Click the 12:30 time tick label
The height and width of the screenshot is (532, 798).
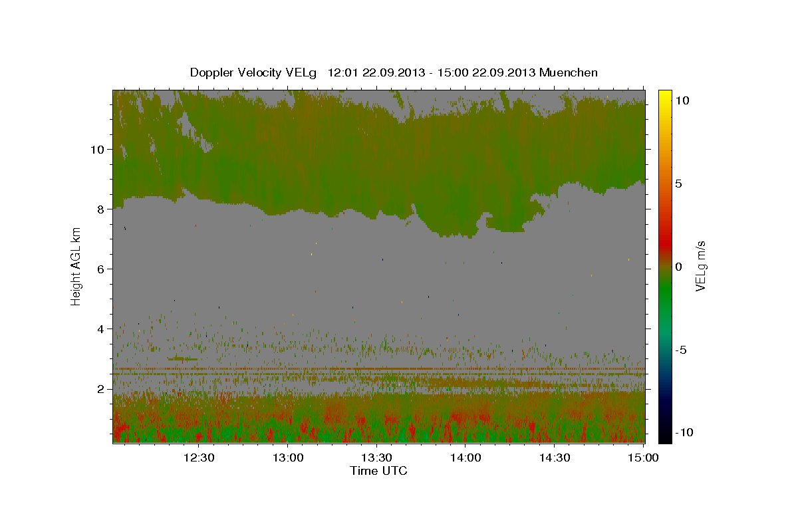pos(198,458)
